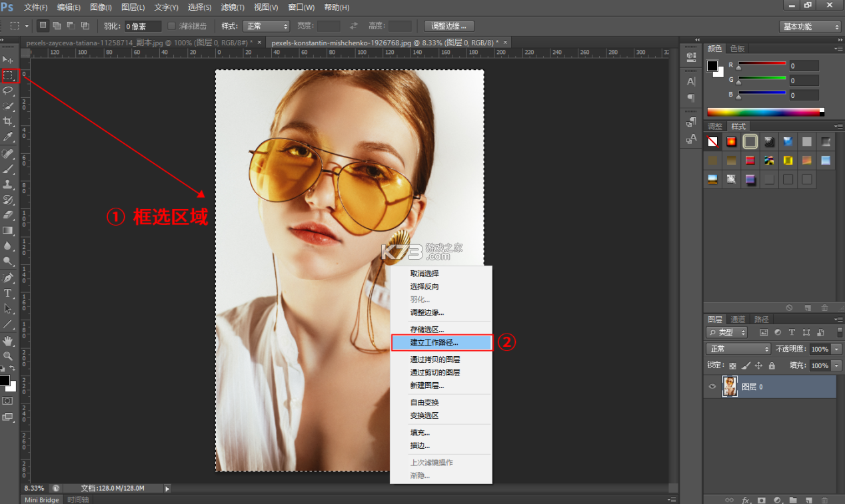Open the Mini Bridge panel tab
Screen dimensions: 845x504
[43, 499]
